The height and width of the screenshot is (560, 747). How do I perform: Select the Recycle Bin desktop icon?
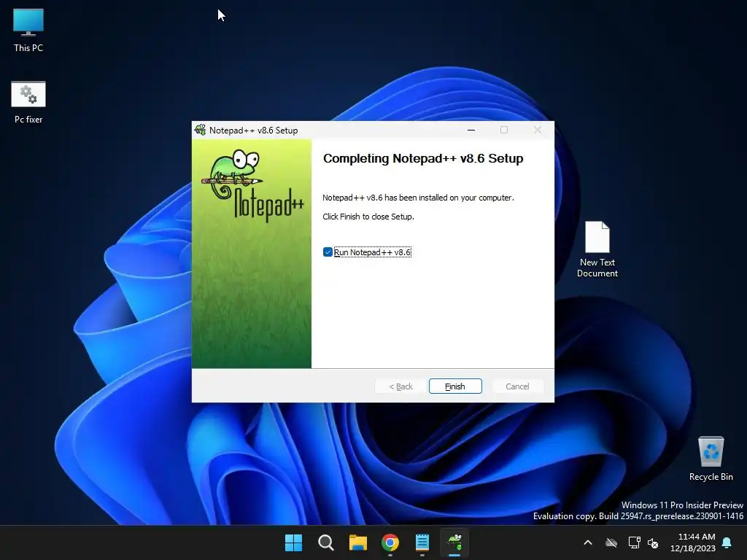click(711, 459)
